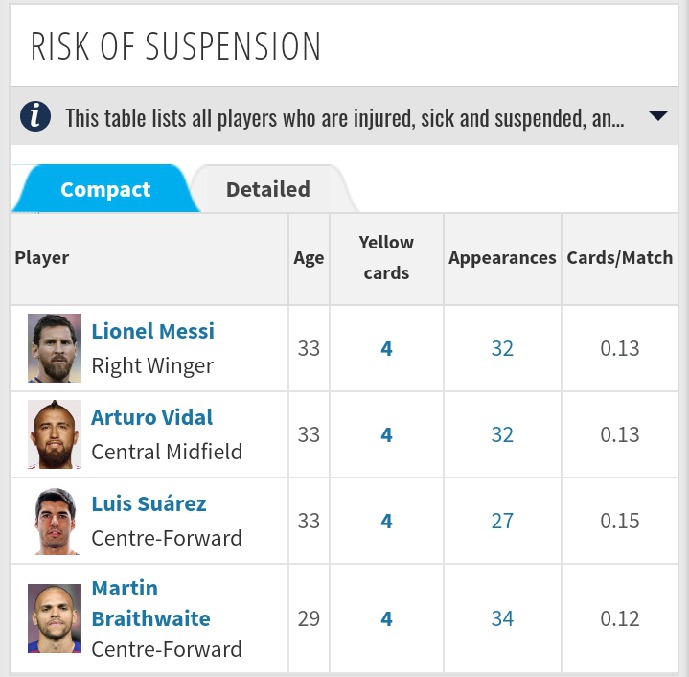Open Braithwaite's 34 appearances link
Viewport: 689px width, 677px height.
[502, 619]
